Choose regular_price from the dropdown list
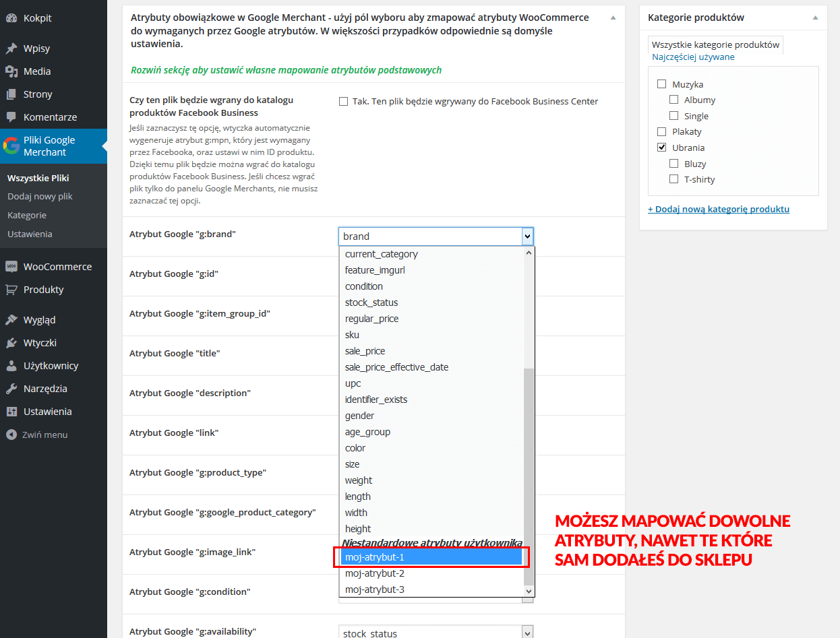 click(x=431, y=319)
